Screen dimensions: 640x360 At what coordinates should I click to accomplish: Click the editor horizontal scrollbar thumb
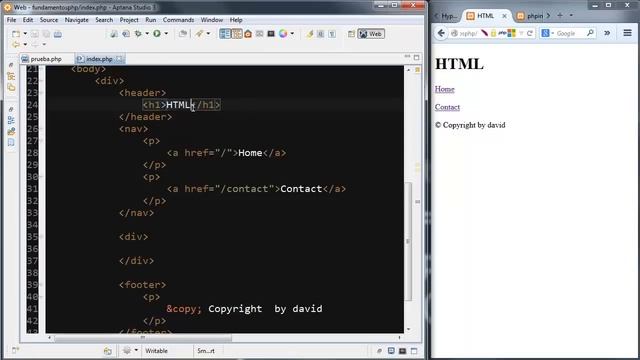pos(143,338)
